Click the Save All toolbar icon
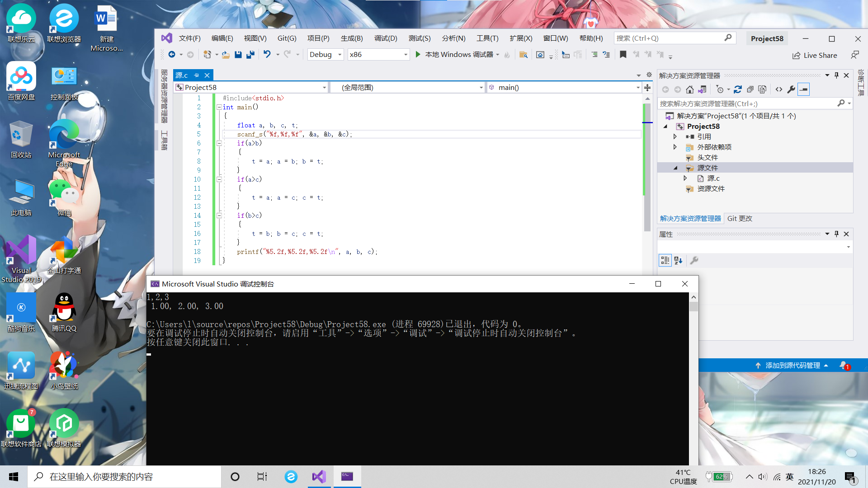Screen dimensions: 868x488 click(x=250, y=55)
